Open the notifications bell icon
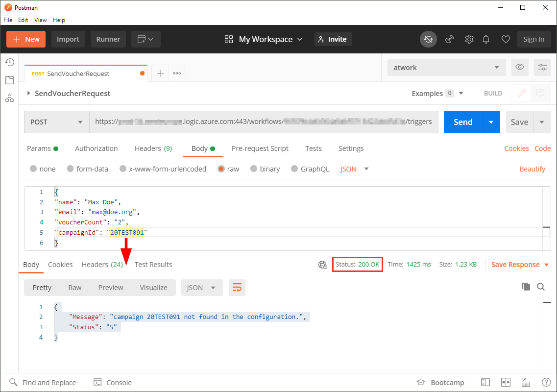 [486, 39]
